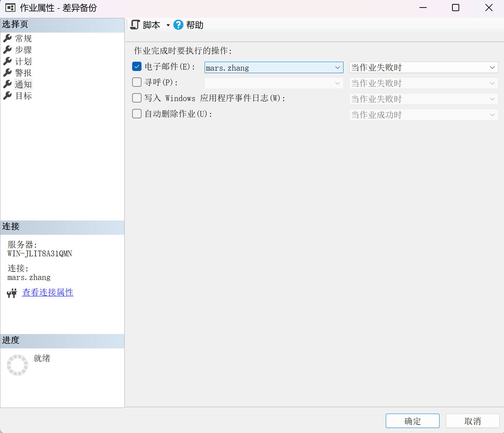
Task: Open the 查看连接属性 link
Action: pos(48,292)
